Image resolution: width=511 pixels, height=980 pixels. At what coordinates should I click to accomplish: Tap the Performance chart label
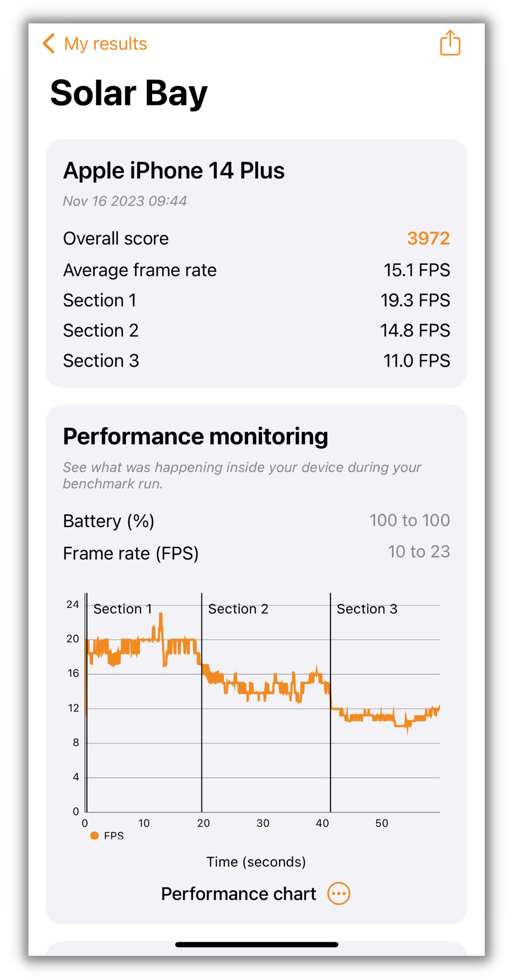238,894
